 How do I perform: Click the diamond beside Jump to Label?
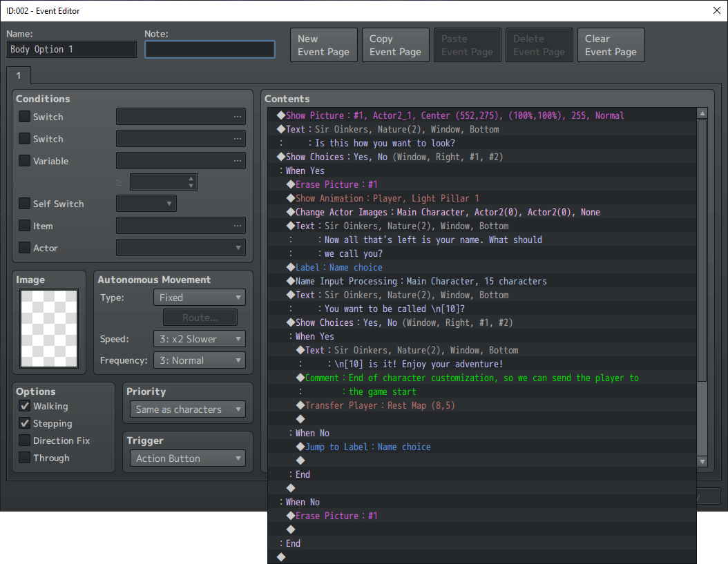[x=300, y=447]
